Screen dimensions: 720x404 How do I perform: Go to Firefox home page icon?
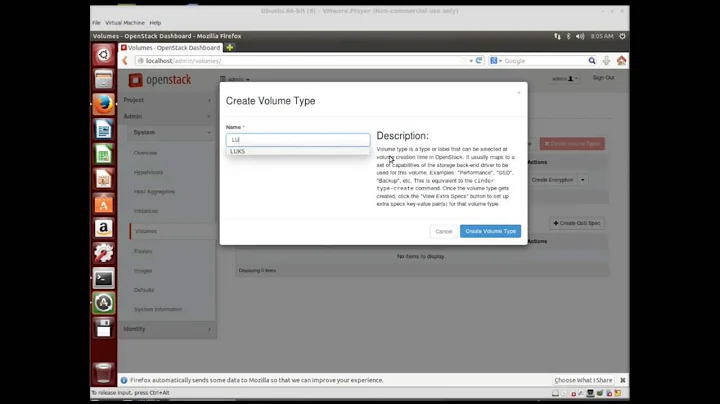pyautogui.click(x=621, y=61)
